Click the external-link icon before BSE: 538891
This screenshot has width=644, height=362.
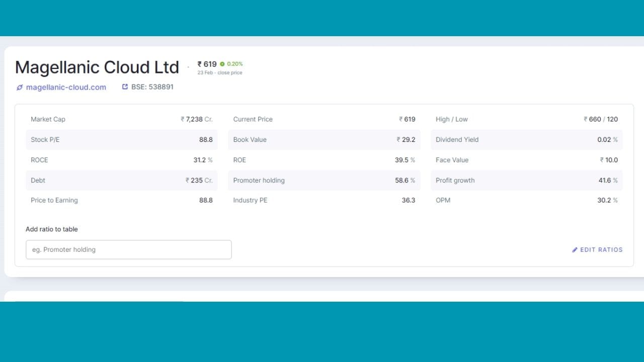coord(125,87)
